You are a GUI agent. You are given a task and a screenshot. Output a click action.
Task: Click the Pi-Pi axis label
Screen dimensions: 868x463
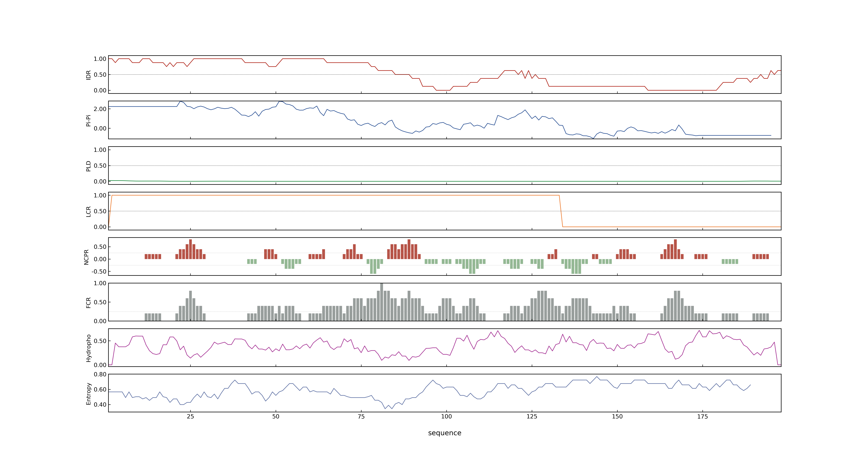tap(89, 120)
